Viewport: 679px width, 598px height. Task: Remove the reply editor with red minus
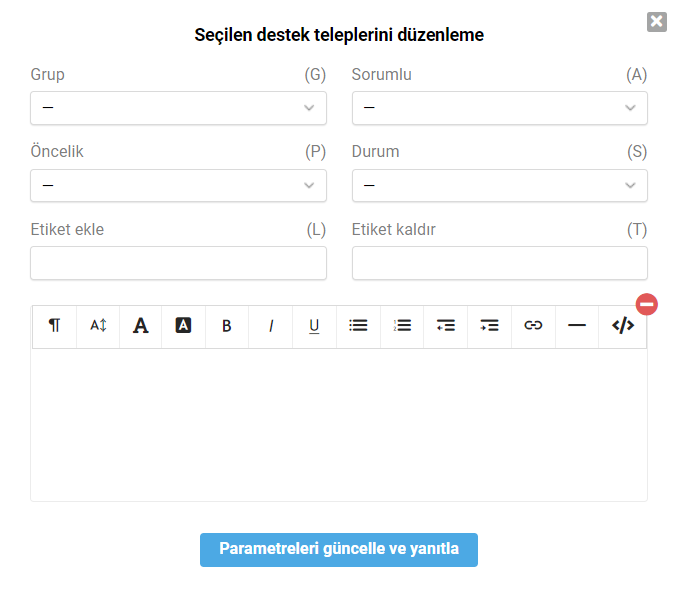point(647,304)
